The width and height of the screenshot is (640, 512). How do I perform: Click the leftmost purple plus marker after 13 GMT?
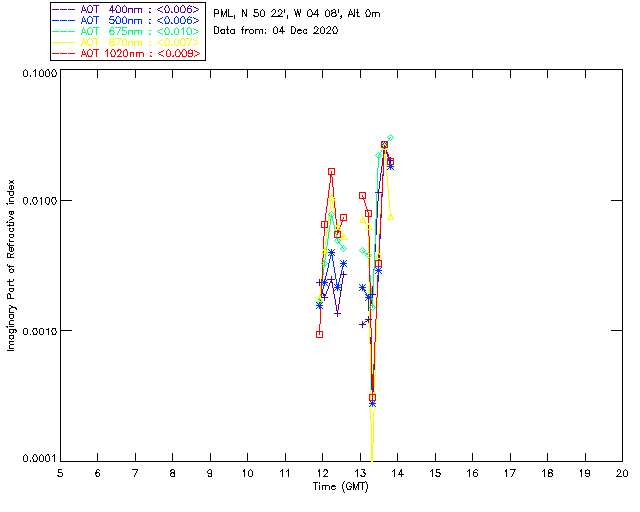pyautogui.click(x=362, y=323)
